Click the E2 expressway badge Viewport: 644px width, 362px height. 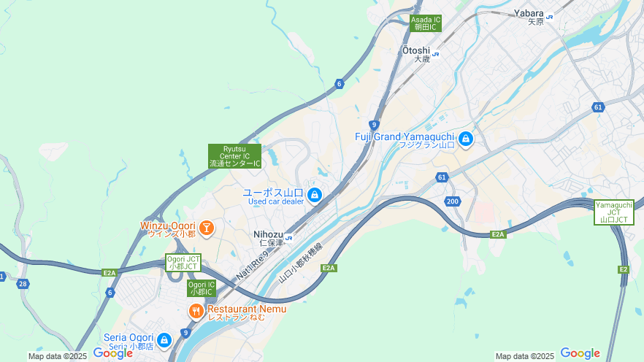point(624,269)
